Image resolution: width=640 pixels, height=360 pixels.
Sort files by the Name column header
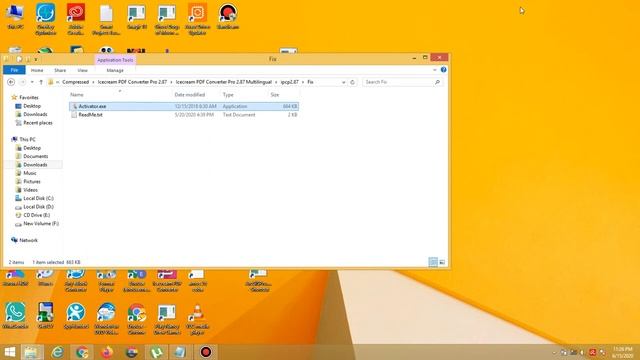[77, 95]
